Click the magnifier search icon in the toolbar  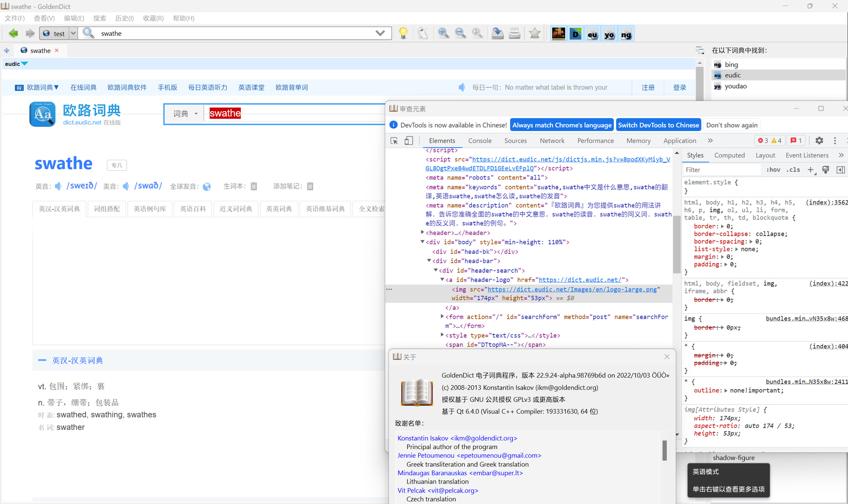tap(88, 33)
